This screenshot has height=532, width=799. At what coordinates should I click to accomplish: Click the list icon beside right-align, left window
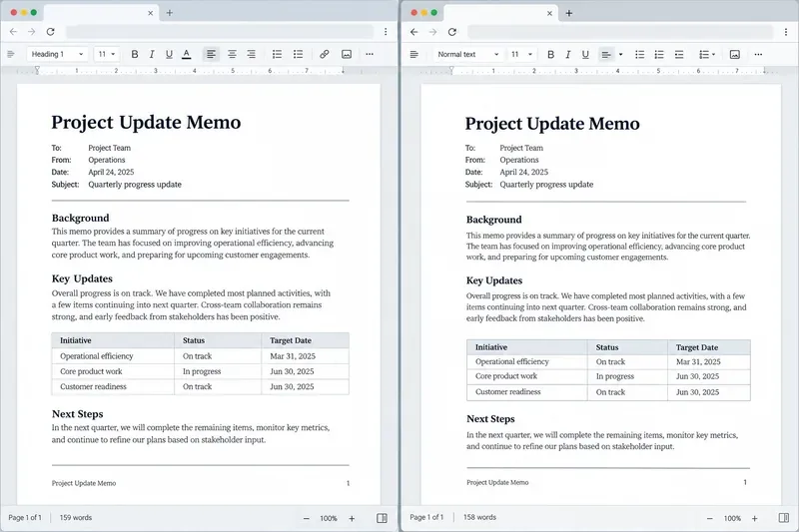pos(278,54)
